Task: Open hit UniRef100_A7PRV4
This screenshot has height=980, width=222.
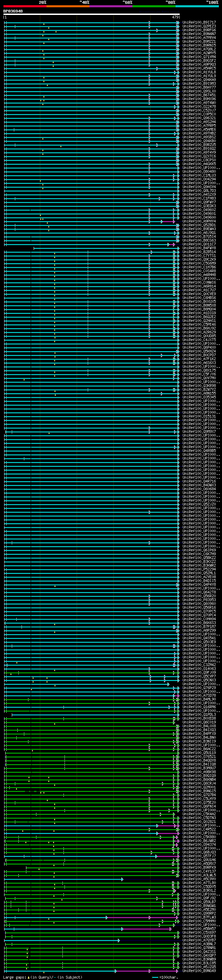Action: click(199, 38)
